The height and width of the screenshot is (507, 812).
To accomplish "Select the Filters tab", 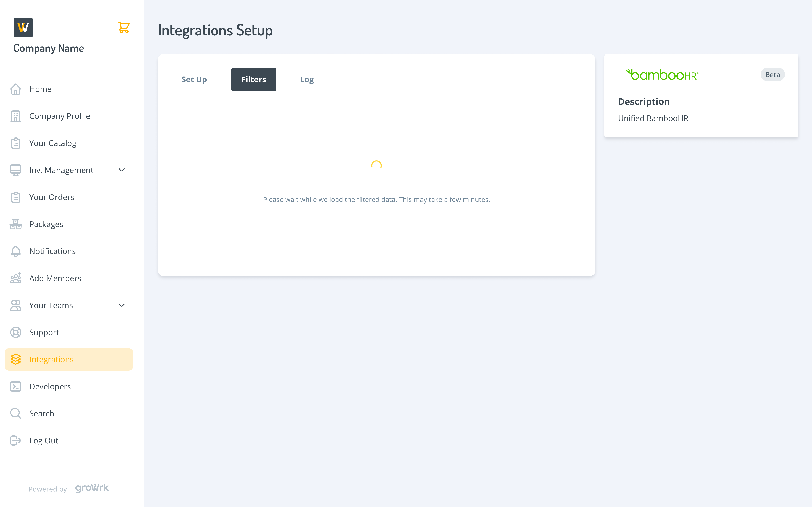I will pos(253,79).
